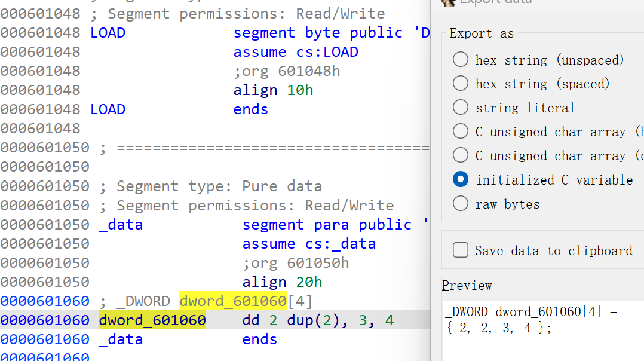Click the LOAD name on the segment byte line
644x361 pixels.
[x=108, y=33]
